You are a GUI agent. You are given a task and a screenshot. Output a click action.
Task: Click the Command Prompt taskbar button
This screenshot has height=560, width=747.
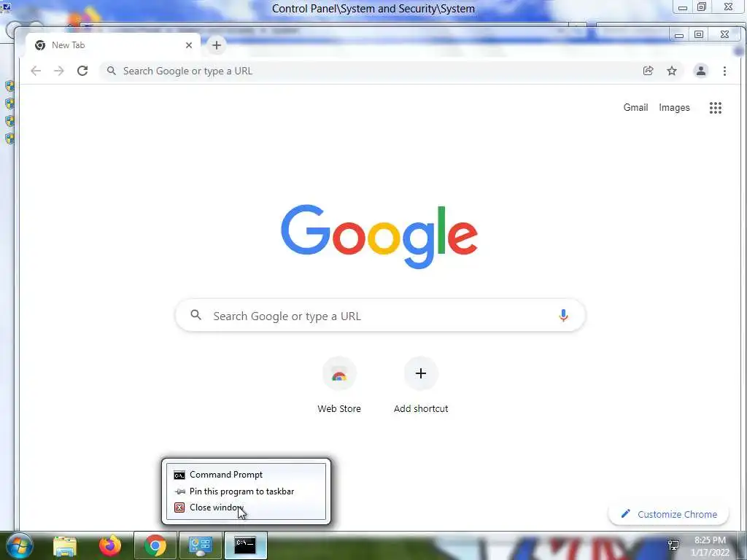point(245,545)
